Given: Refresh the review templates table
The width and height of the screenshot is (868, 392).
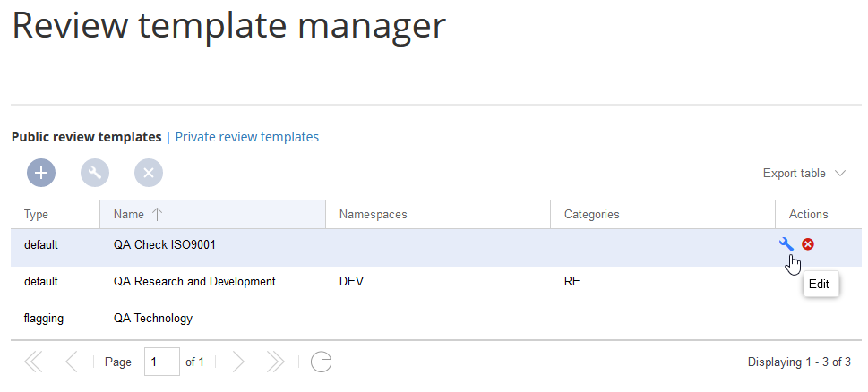Looking at the screenshot, I should (322, 362).
